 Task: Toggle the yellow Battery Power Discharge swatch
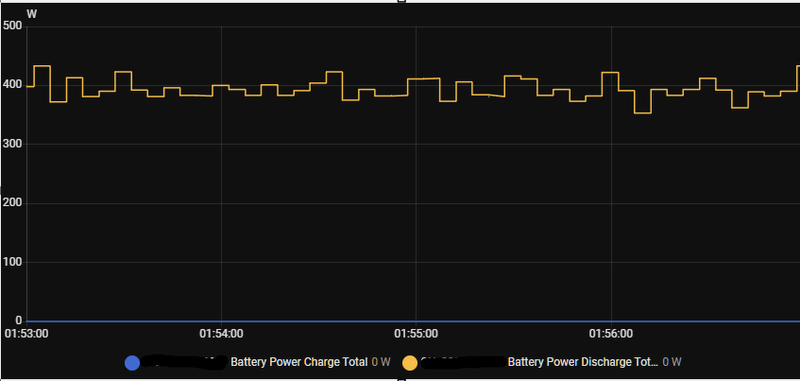pos(410,363)
